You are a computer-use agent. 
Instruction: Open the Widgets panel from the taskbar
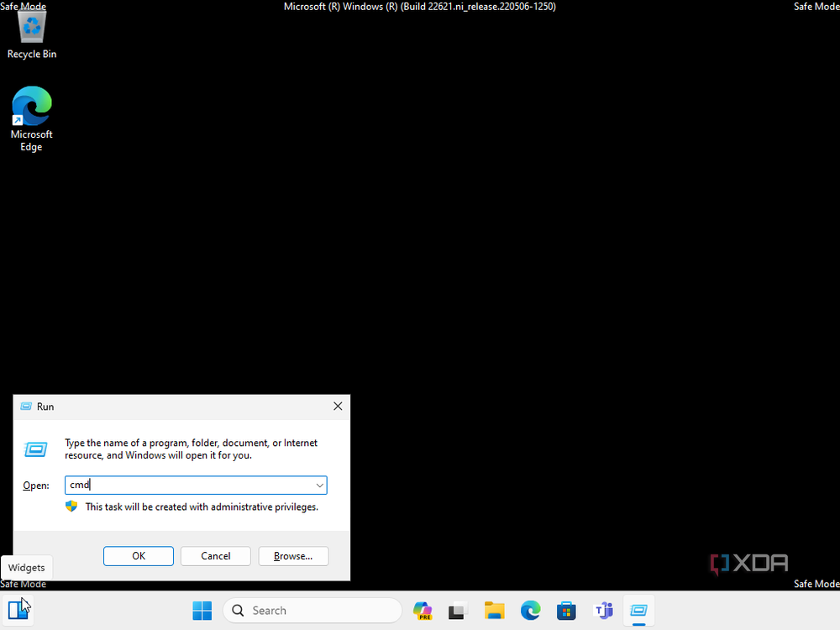click(18, 609)
